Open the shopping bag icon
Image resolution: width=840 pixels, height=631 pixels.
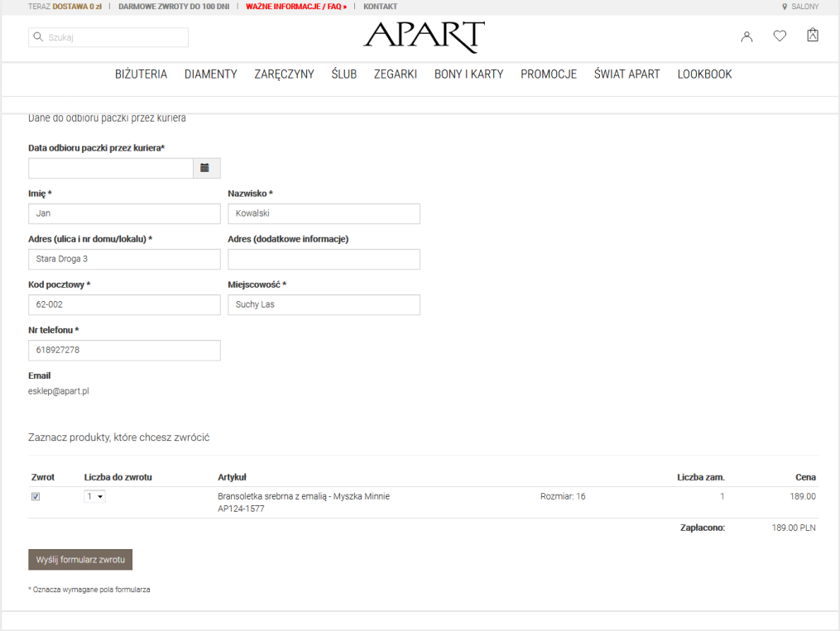click(813, 35)
